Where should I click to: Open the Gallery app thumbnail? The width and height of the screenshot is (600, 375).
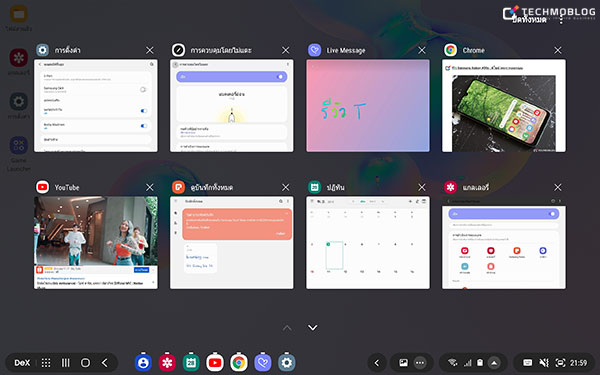[x=504, y=243]
